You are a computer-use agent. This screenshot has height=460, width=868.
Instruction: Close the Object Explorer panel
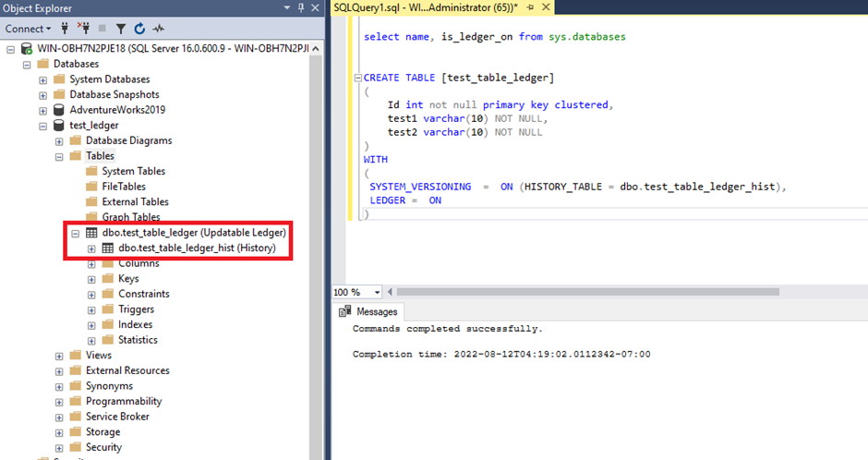[x=315, y=7]
